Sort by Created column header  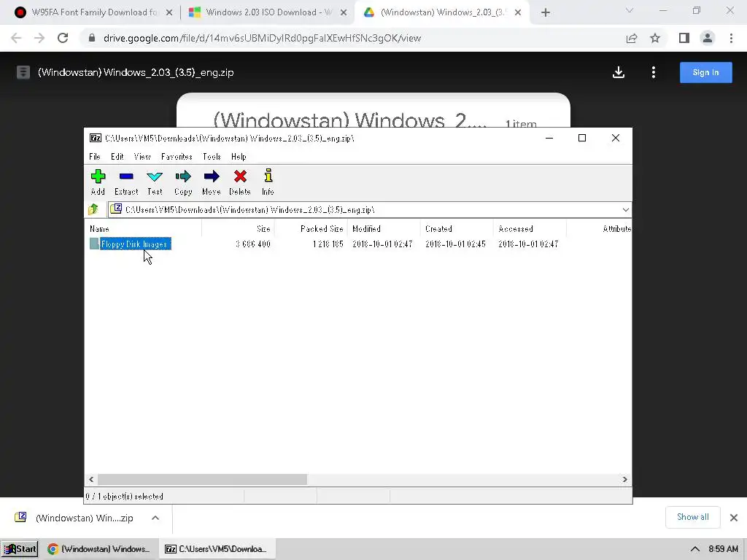click(x=457, y=228)
